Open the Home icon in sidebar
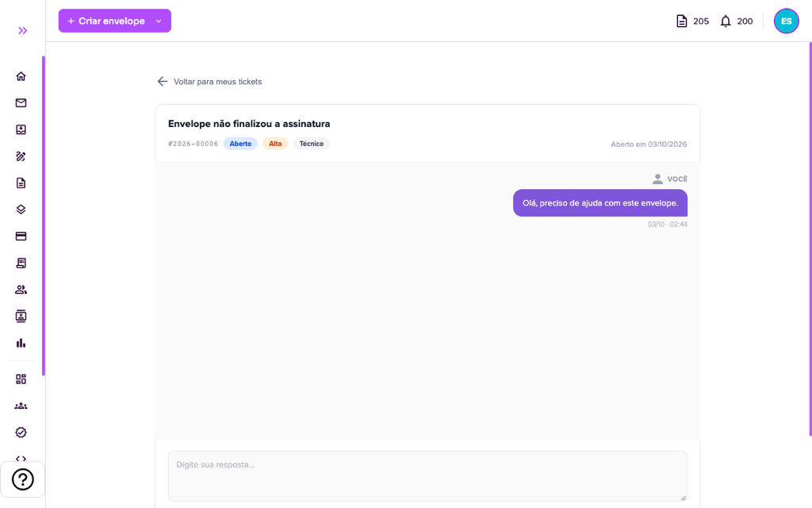The height and width of the screenshot is (508, 812). [x=21, y=76]
